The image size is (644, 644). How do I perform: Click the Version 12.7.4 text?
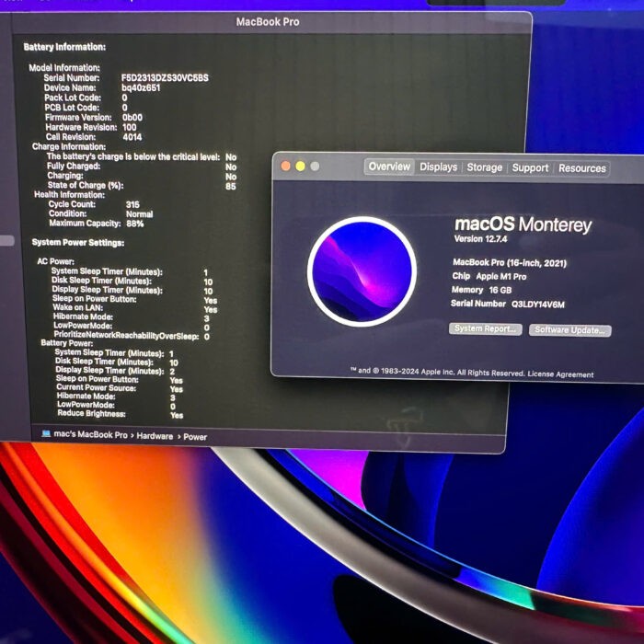(480, 239)
